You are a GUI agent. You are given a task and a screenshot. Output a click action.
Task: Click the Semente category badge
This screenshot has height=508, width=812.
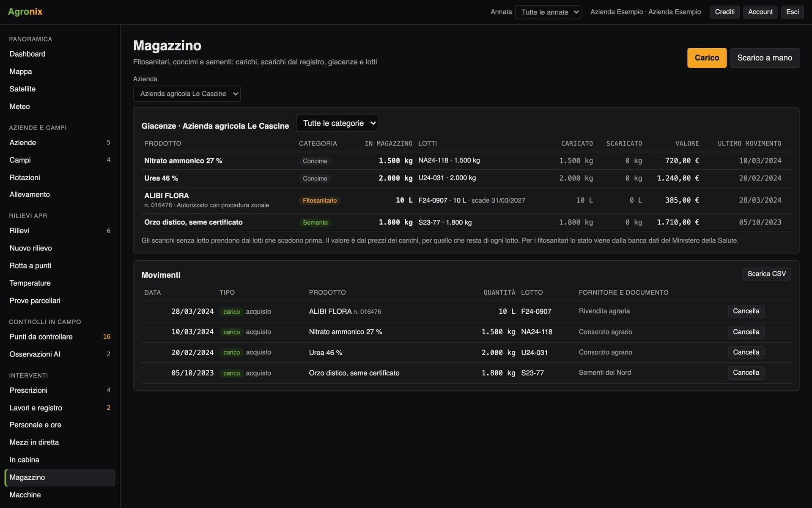tap(315, 223)
